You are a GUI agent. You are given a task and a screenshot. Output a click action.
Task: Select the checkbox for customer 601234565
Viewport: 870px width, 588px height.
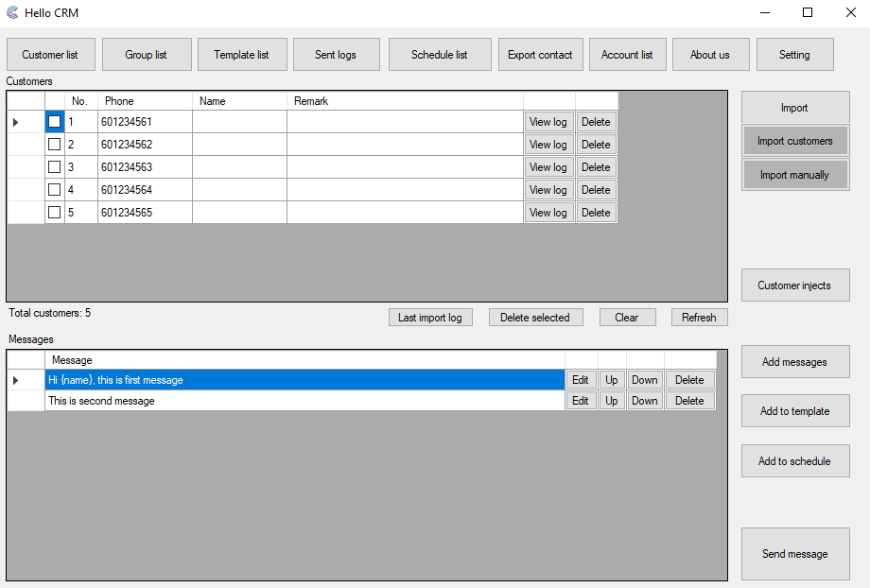pos(55,213)
